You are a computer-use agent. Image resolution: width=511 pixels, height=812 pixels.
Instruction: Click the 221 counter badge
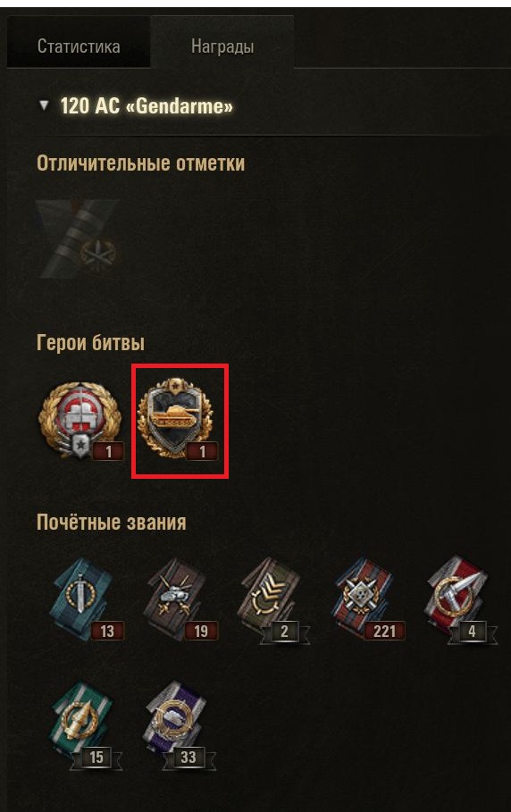[x=385, y=631]
